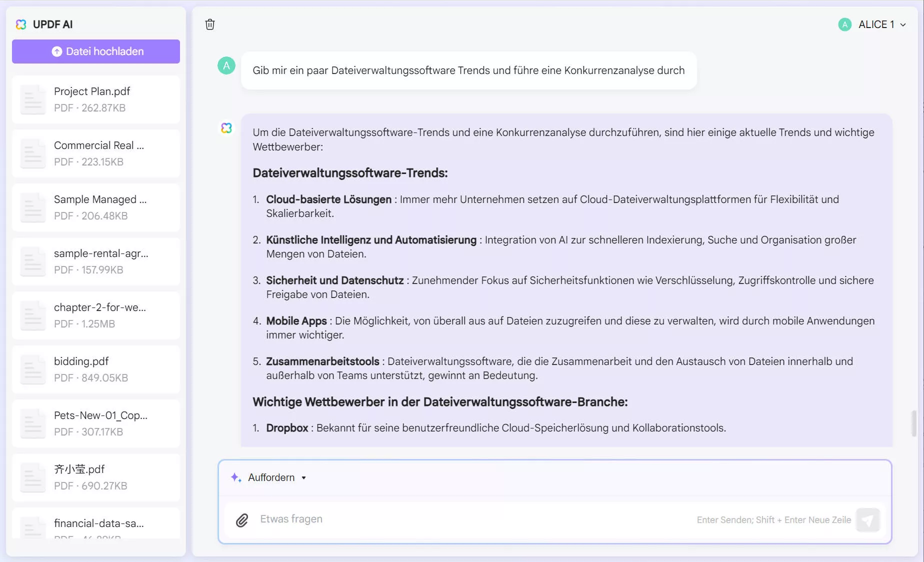Screen dimensions: 924x562
Task: Select Commercial Real PDF in the sidebar
Action: coord(95,153)
